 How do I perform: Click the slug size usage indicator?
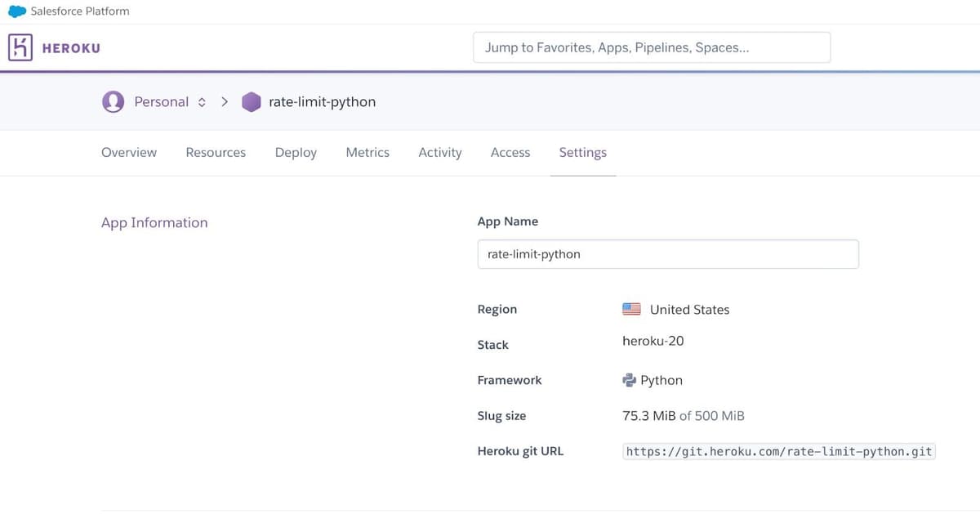point(683,415)
